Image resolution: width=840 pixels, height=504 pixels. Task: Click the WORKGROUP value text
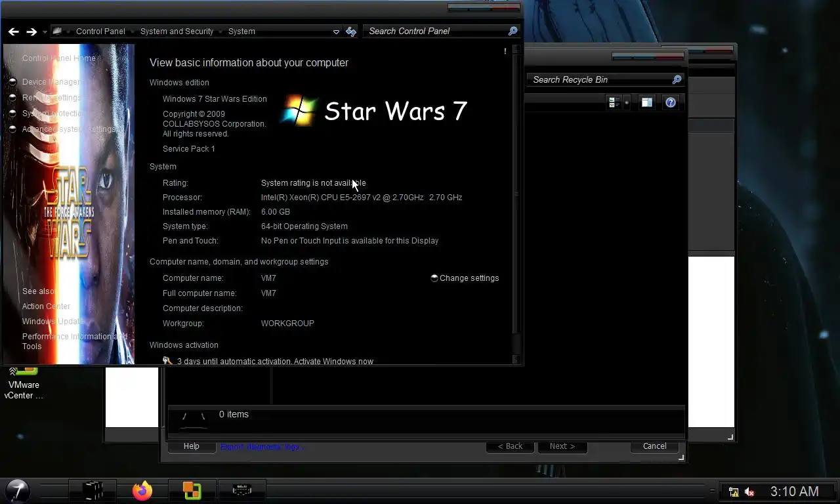[287, 324]
